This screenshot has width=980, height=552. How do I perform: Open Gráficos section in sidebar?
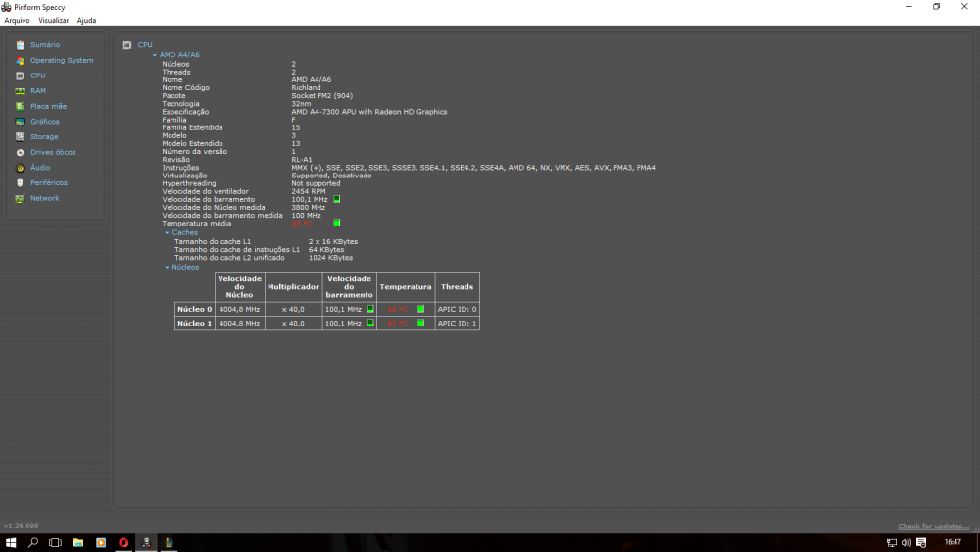click(x=44, y=122)
